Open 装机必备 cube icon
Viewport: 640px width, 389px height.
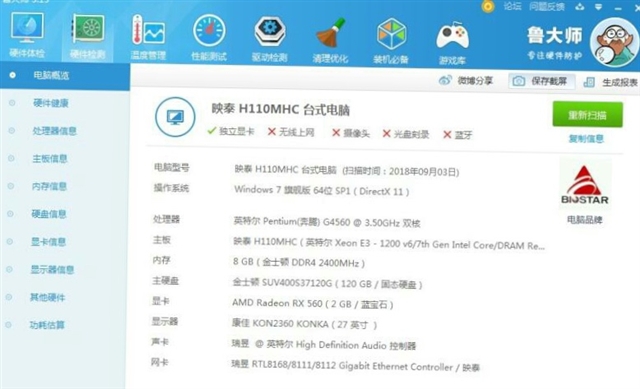click(391, 34)
